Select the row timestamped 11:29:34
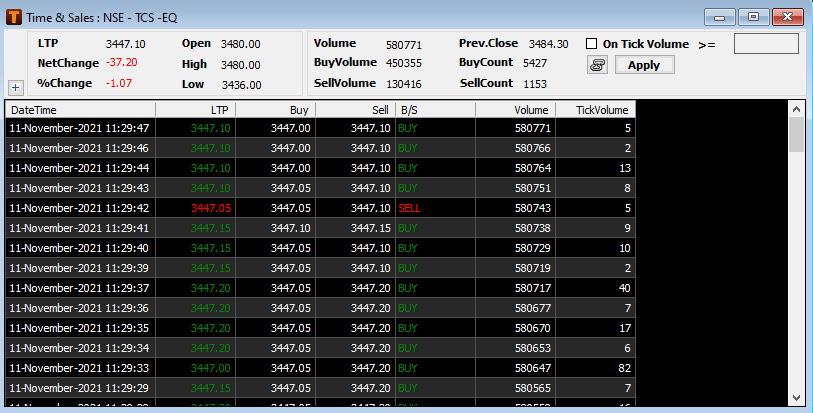 pyautogui.click(x=320, y=348)
